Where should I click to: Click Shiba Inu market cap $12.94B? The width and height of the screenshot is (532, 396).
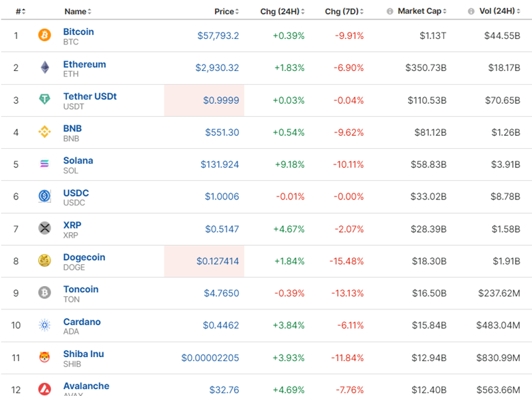click(429, 358)
